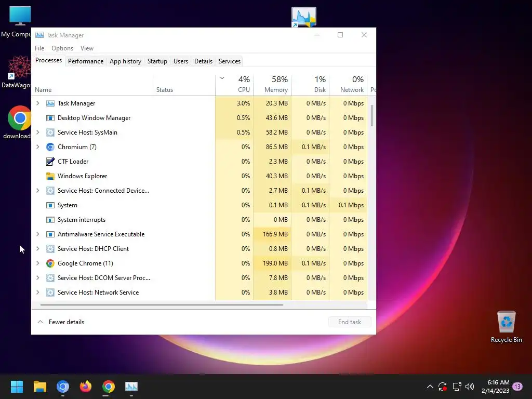Click the CTF Loader pen icon

50,162
